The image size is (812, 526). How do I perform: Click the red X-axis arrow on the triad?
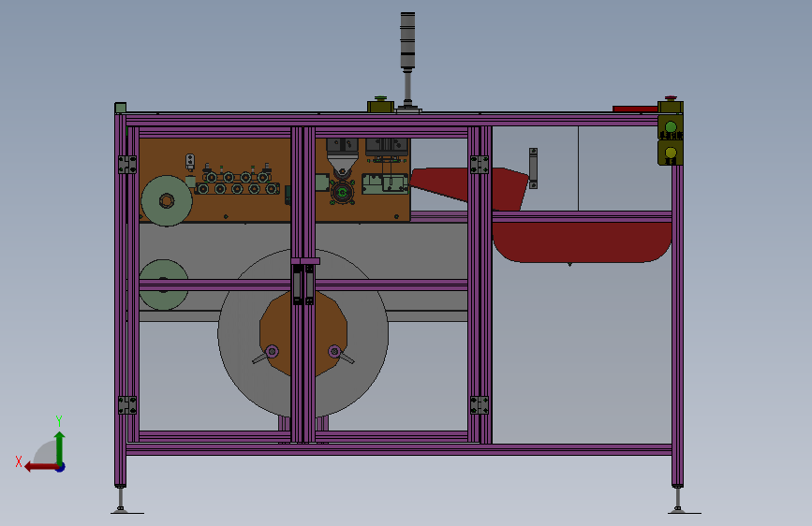[x=41, y=467]
